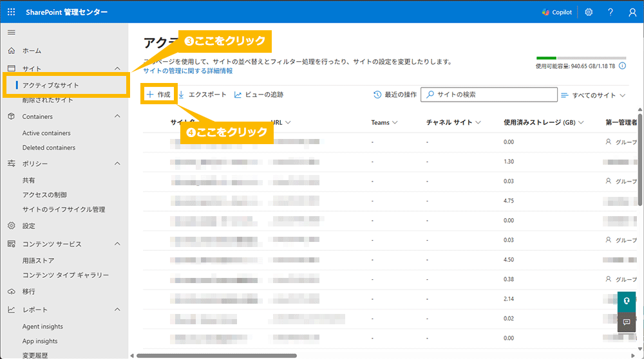Image resolution: width=644 pixels, height=359 pixels.
Task: Open コンテンツ タイプ ギャラリー page
Action: (66, 275)
